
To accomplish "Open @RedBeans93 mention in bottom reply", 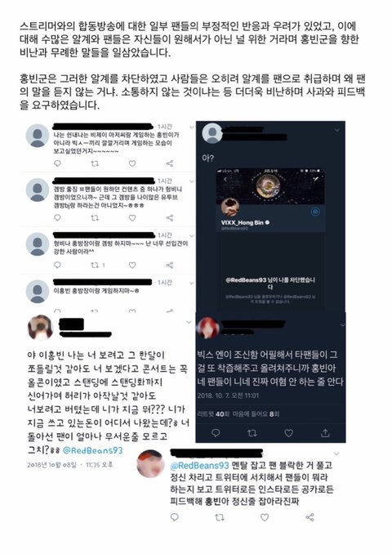I will (x=199, y=465).
